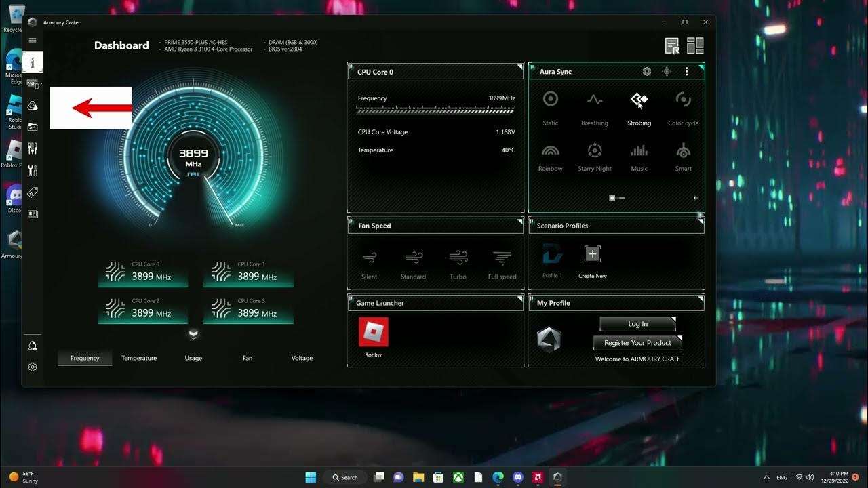868x488 pixels.
Task: Open File Explorer from taskbar
Action: 418,477
